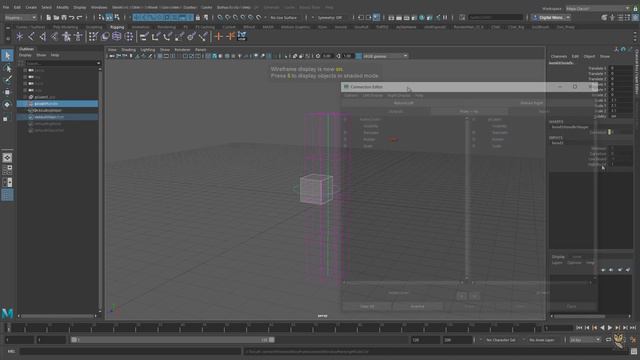Click Clear All button in Connection Editor
The height and width of the screenshot is (360, 640).
[367, 306]
